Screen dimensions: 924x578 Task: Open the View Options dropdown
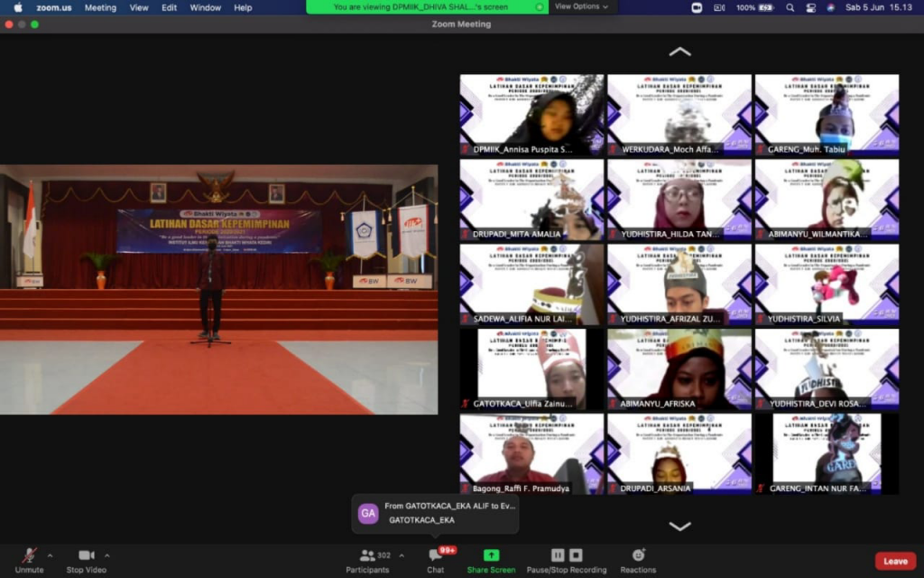[581, 7]
